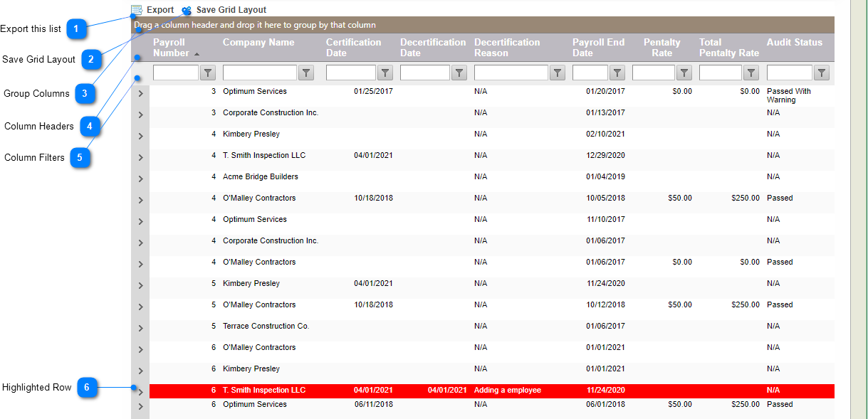This screenshot has height=419, width=868.
Task: Open filter options for Payroll Number column
Action: pyautogui.click(x=208, y=73)
